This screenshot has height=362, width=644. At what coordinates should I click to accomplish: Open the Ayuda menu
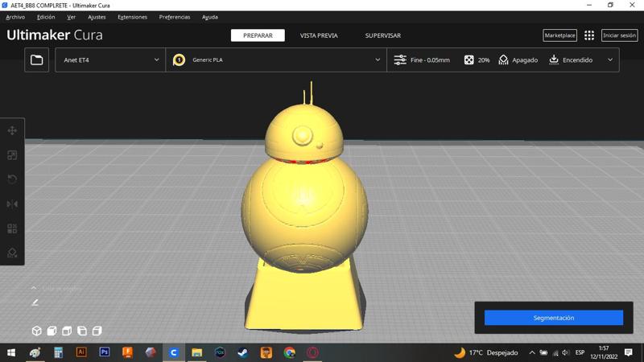point(210,17)
